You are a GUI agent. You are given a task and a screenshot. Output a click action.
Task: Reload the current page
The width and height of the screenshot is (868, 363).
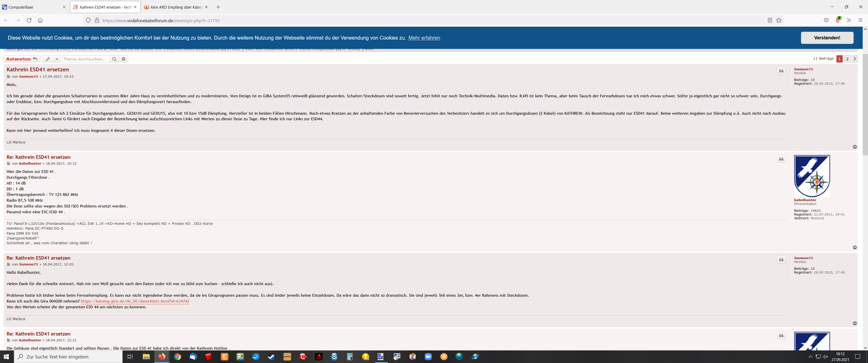29,20
